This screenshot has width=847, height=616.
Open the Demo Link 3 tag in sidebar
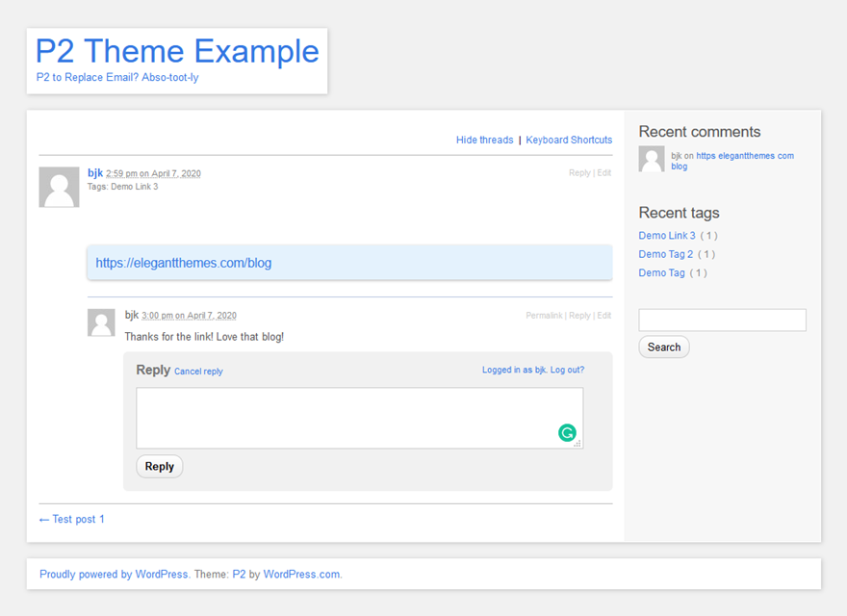[x=667, y=236]
